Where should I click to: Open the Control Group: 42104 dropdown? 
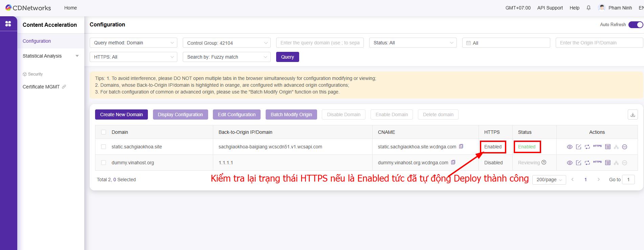[226, 43]
